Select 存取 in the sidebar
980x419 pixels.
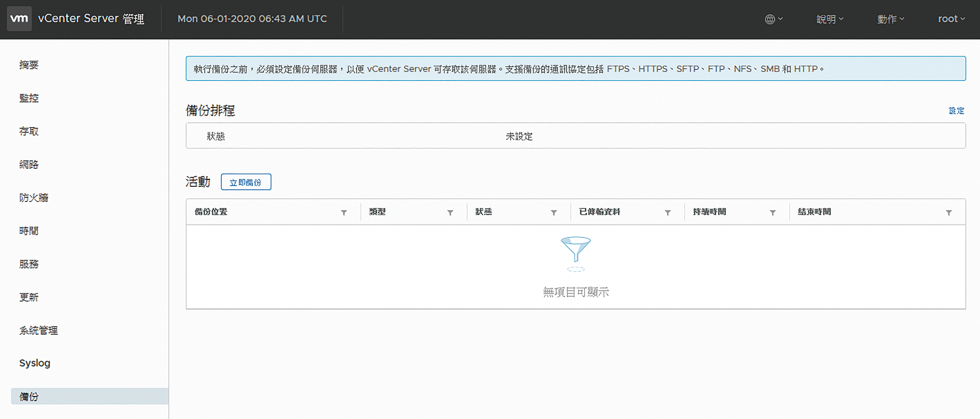pyautogui.click(x=29, y=131)
